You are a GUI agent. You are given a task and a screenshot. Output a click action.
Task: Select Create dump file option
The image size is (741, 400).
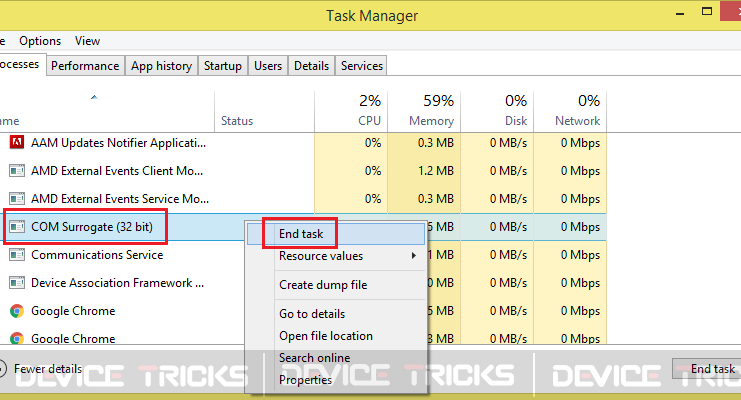click(336, 285)
